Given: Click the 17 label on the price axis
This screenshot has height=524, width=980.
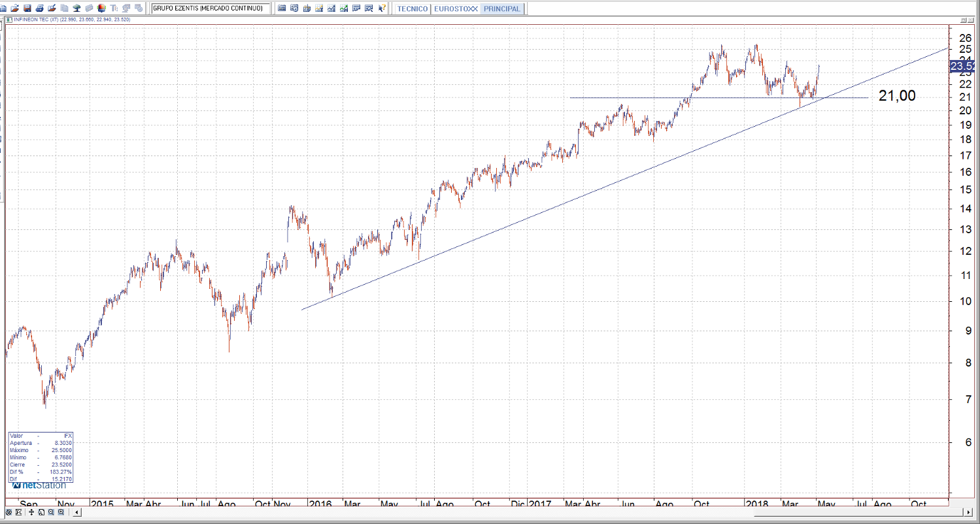Looking at the screenshot, I should pyautogui.click(x=965, y=156).
